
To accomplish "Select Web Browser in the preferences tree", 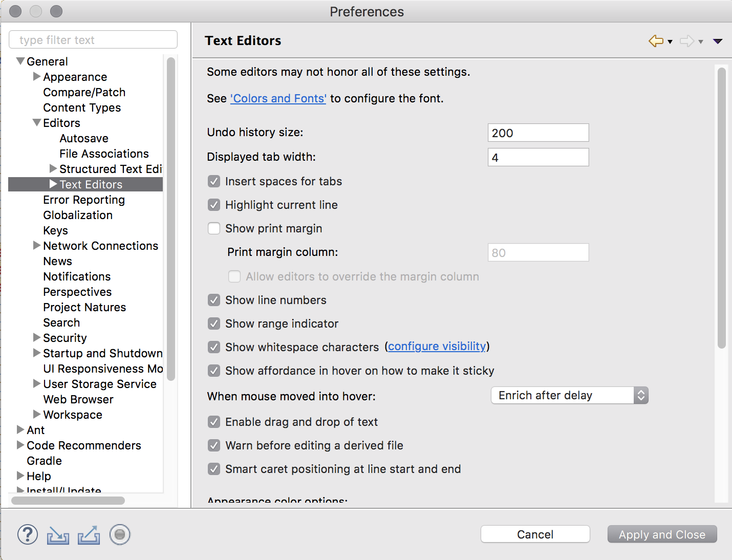I will (78, 400).
